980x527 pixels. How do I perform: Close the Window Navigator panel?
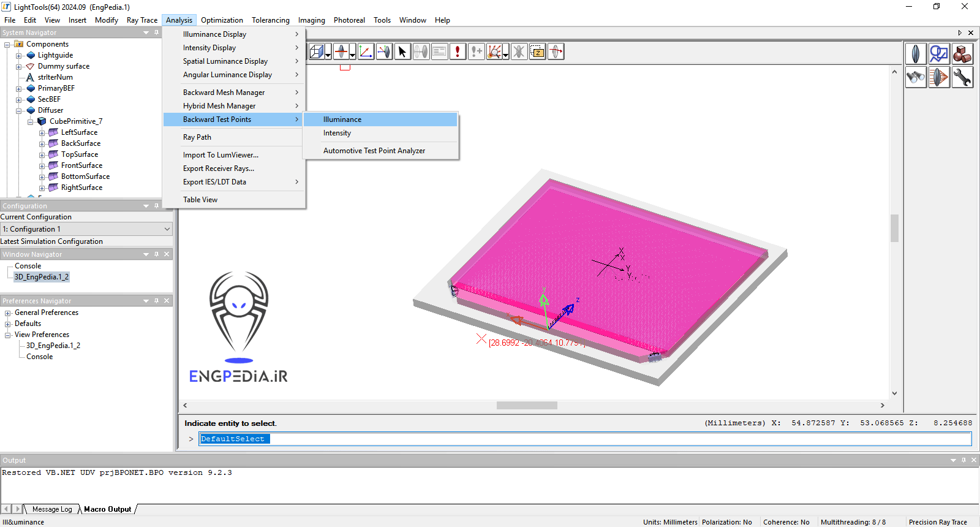tap(167, 254)
